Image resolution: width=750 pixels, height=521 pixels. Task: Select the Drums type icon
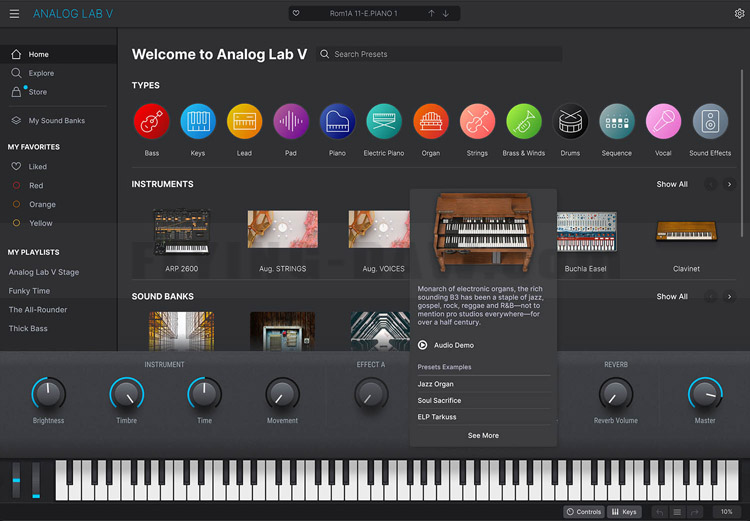[x=570, y=122]
